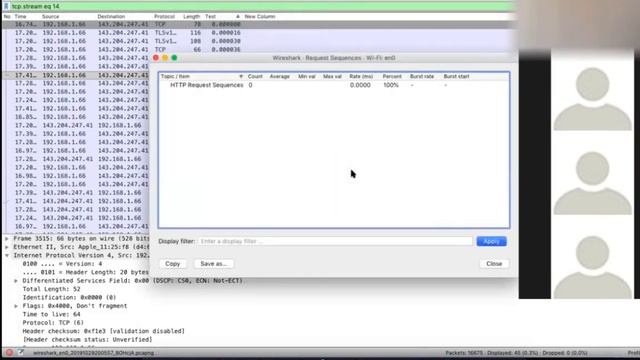Click the Packets: 16675 status bar text
Viewport: 640px width, 360px height.
pyautogui.click(x=464, y=353)
